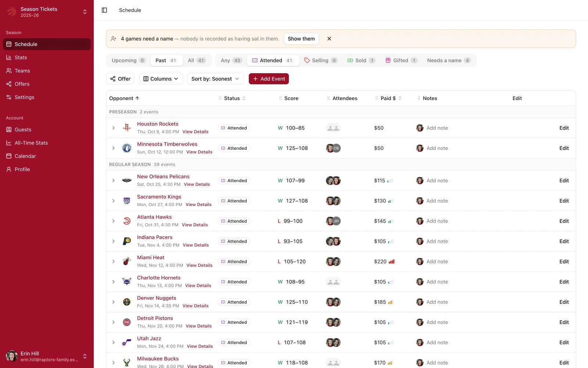This screenshot has height=368, width=588.
Task: Click attendee avatars in Atlanta Hawks row
Action: (333, 221)
